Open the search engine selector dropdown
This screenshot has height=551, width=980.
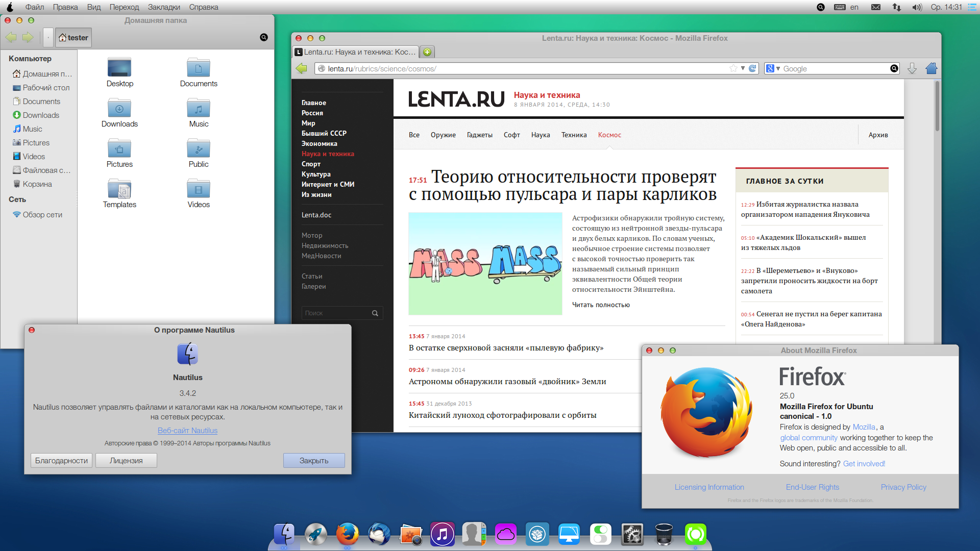click(x=773, y=68)
